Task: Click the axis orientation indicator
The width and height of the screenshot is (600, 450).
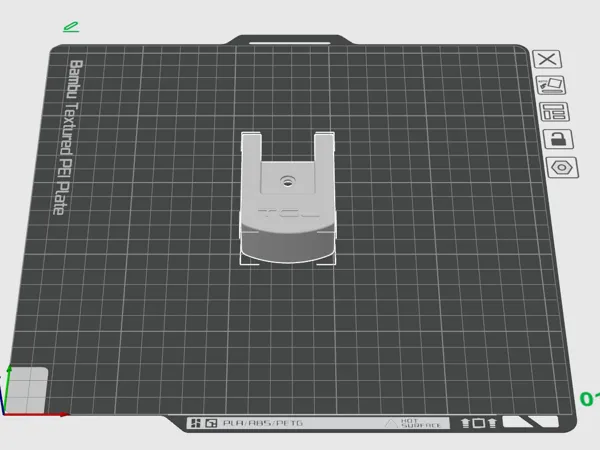Action: pyautogui.click(x=33, y=391)
